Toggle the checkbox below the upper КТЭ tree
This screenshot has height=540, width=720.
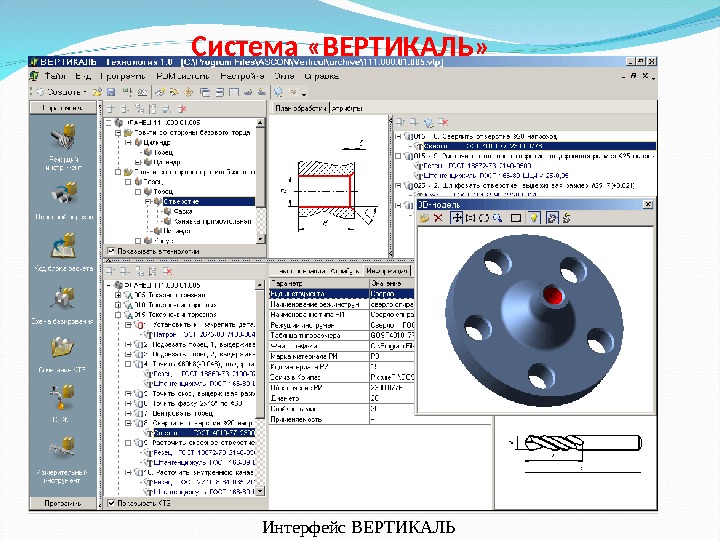coord(111,251)
